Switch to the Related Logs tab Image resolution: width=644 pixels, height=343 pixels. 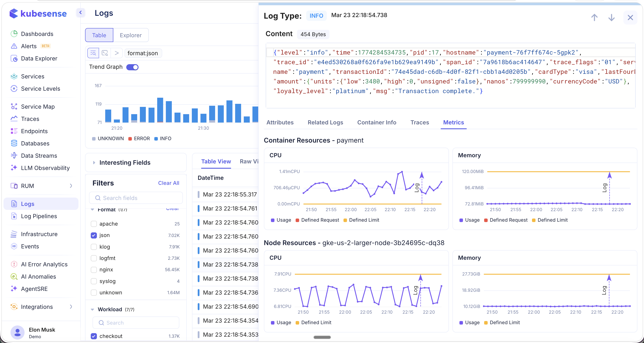click(325, 122)
